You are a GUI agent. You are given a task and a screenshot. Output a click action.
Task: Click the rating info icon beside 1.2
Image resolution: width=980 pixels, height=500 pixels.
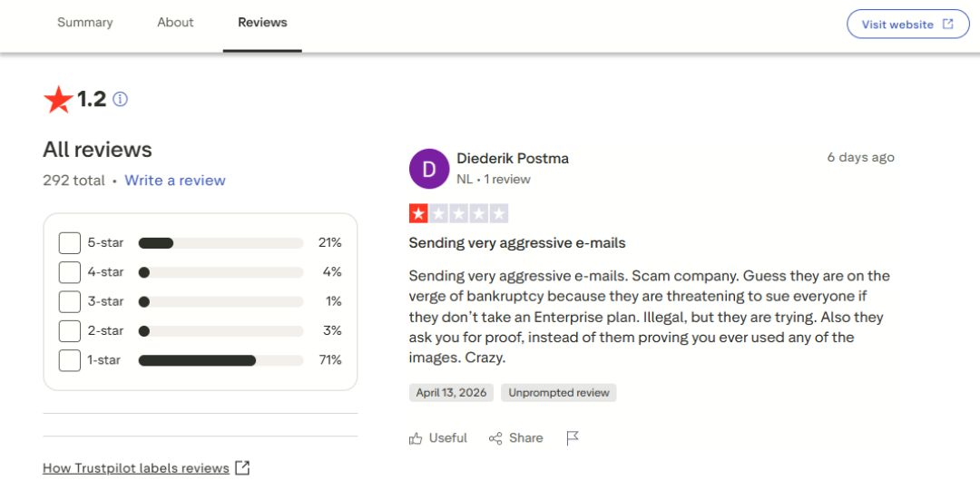[x=120, y=99]
